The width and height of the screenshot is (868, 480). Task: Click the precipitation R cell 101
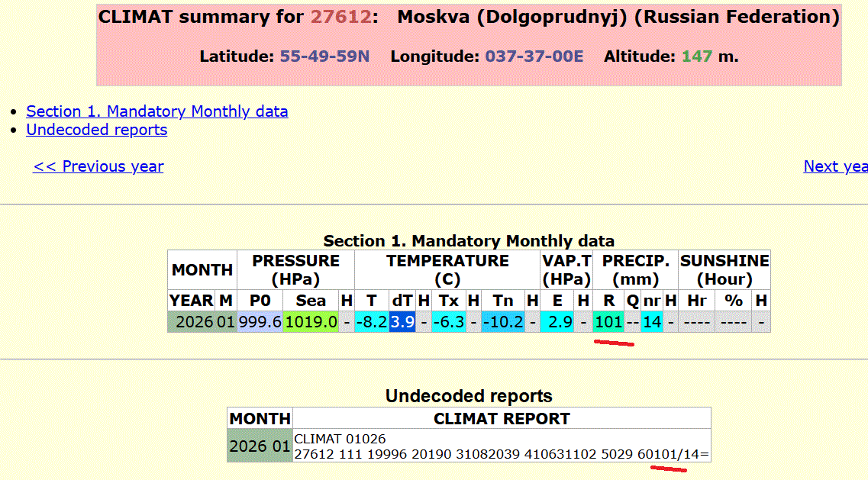point(608,322)
